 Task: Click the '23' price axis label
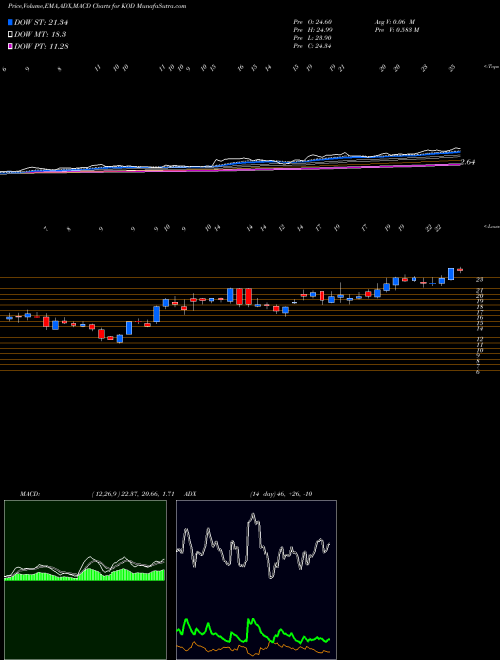point(479,279)
